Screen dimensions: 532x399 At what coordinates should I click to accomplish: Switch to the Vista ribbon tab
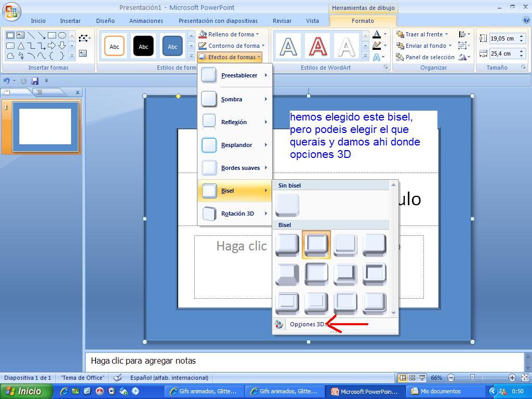click(312, 21)
